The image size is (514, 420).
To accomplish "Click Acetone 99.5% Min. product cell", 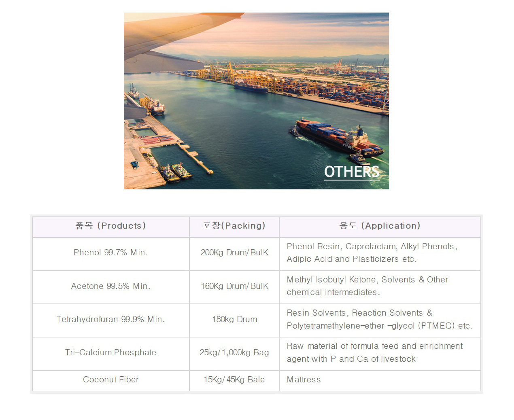I will pyautogui.click(x=110, y=286).
